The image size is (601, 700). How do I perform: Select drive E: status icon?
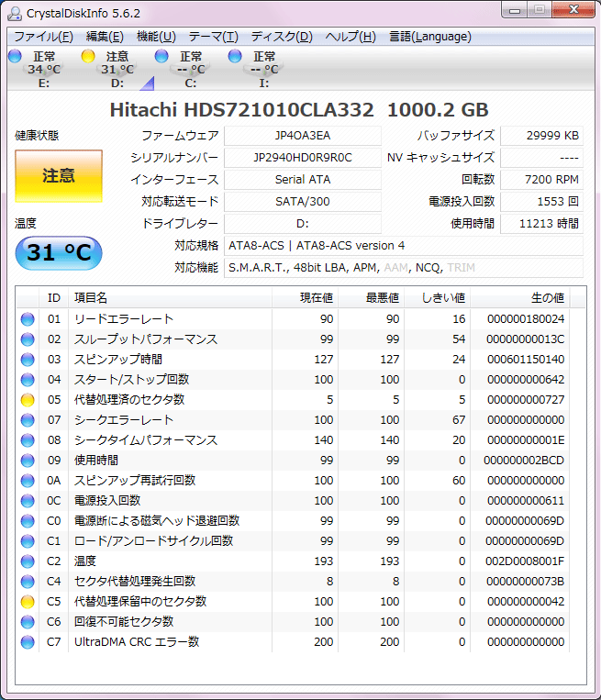click(15, 57)
